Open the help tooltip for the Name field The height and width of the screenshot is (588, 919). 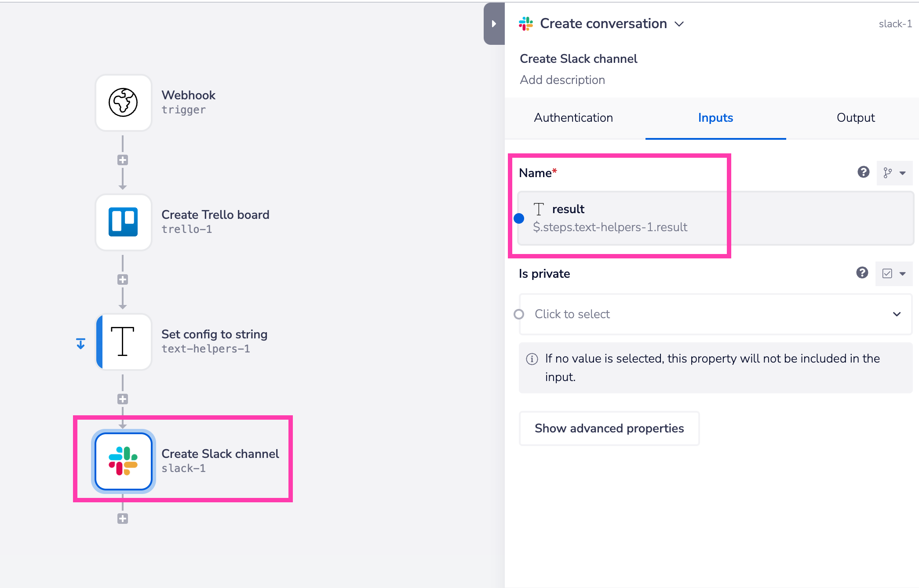coord(863,173)
